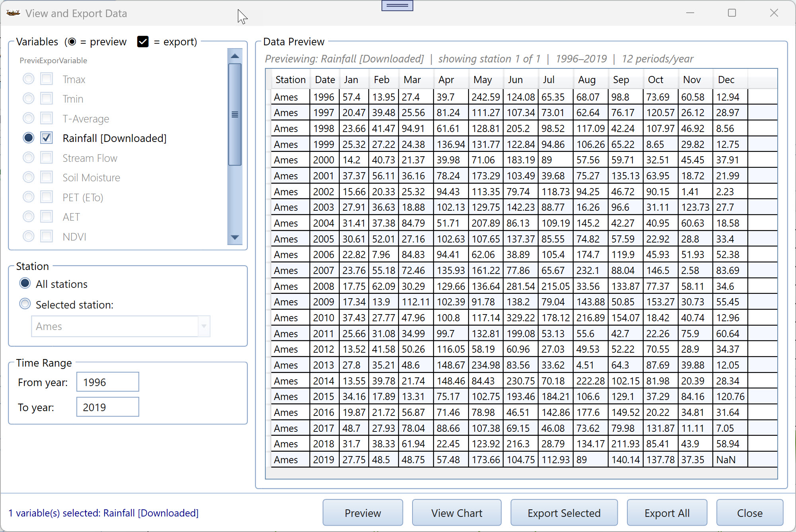Click the Export All button
This screenshot has width=796, height=532.
(x=667, y=513)
